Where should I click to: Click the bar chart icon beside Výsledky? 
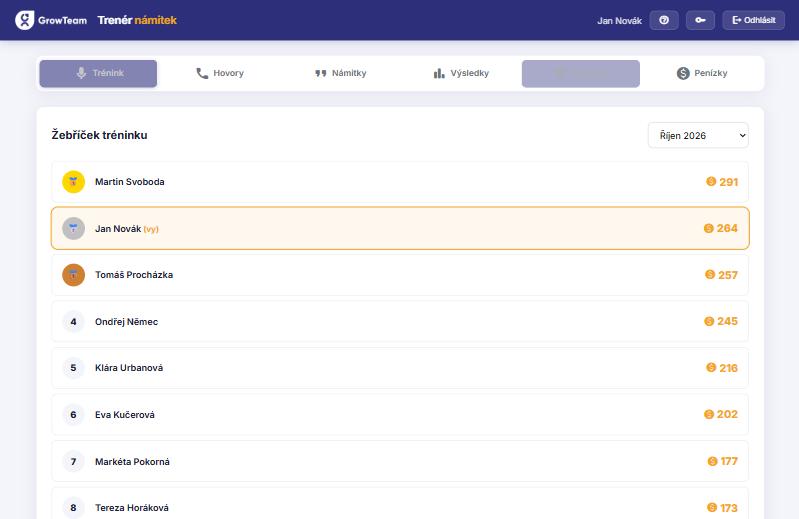point(439,73)
